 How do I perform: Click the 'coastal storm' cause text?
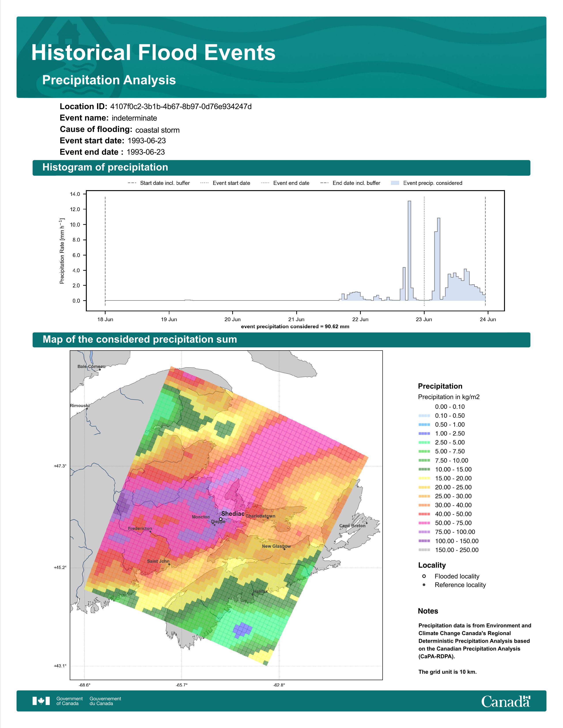[x=157, y=130]
